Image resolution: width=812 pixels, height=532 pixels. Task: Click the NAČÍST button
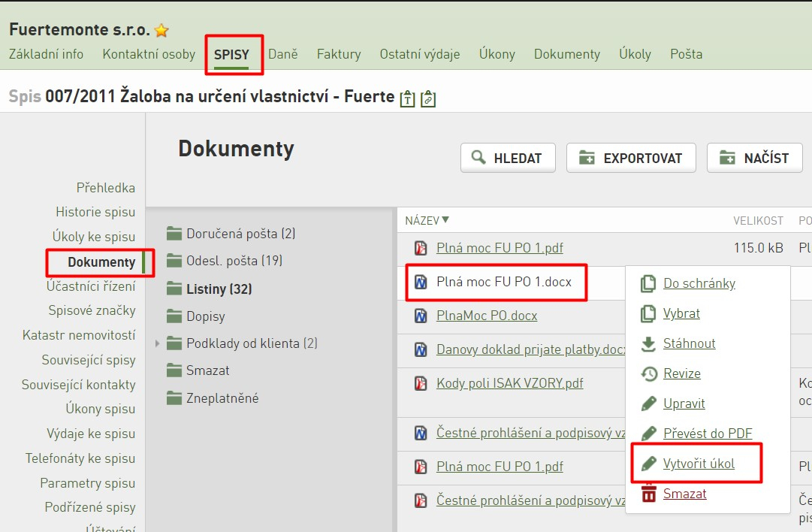754,158
